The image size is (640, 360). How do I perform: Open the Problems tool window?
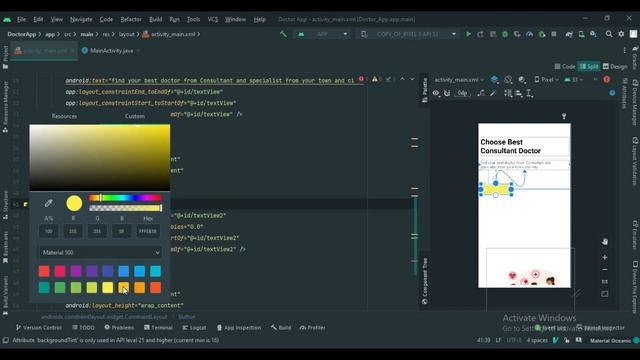[x=119, y=327]
